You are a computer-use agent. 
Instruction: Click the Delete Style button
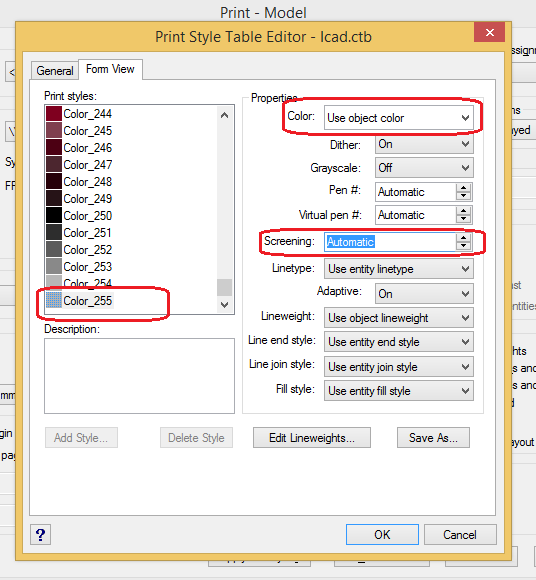(196, 438)
